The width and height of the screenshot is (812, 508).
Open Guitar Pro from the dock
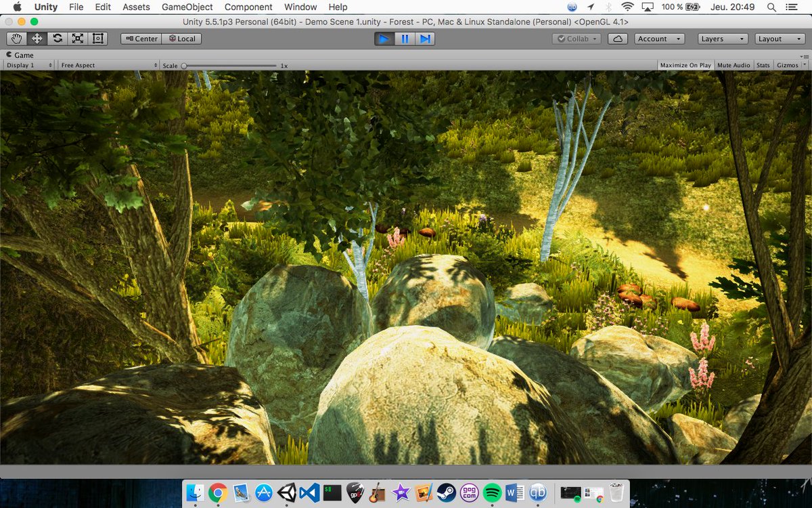[355, 493]
